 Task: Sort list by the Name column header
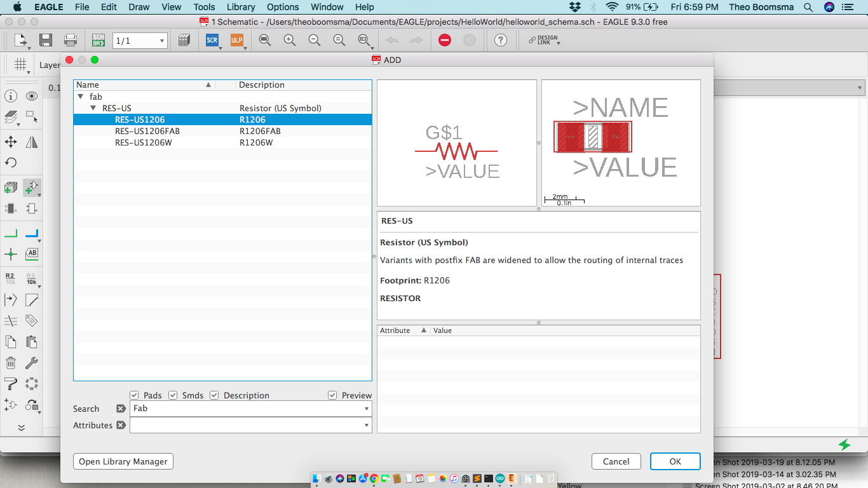pos(144,85)
